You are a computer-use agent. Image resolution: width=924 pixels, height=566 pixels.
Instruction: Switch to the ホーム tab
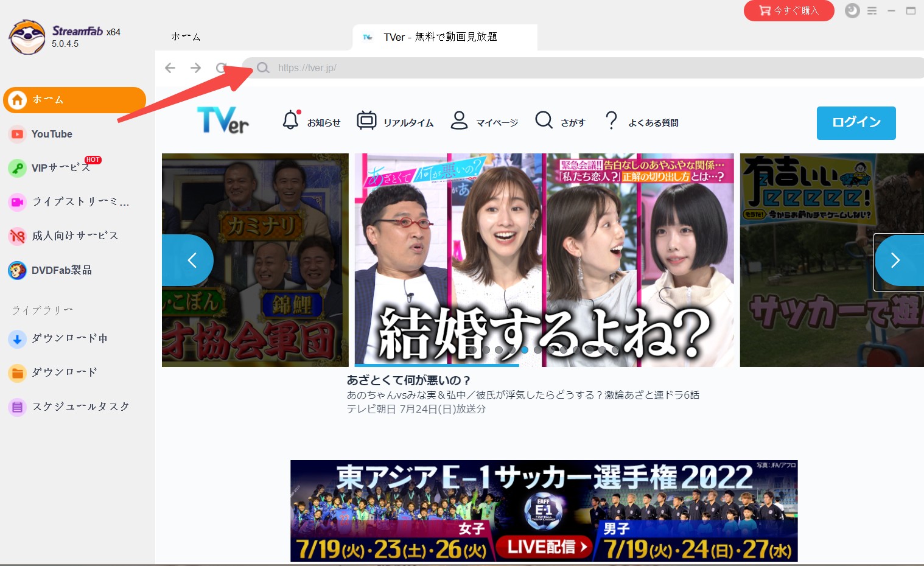click(x=186, y=37)
